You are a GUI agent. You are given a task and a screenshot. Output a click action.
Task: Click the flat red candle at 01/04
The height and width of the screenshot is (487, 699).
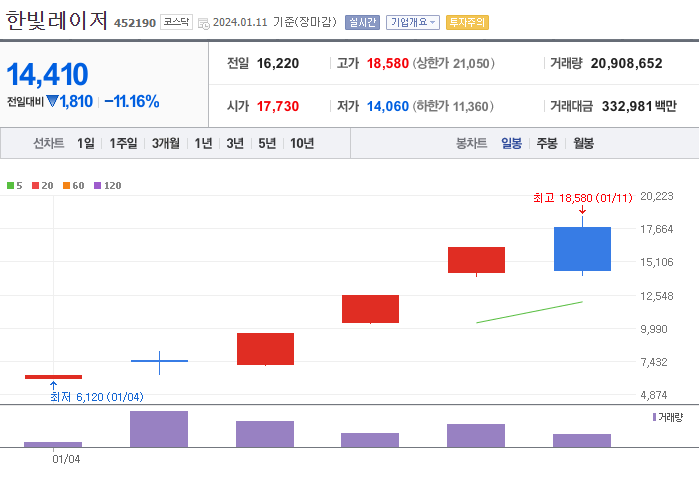coord(53,377)
